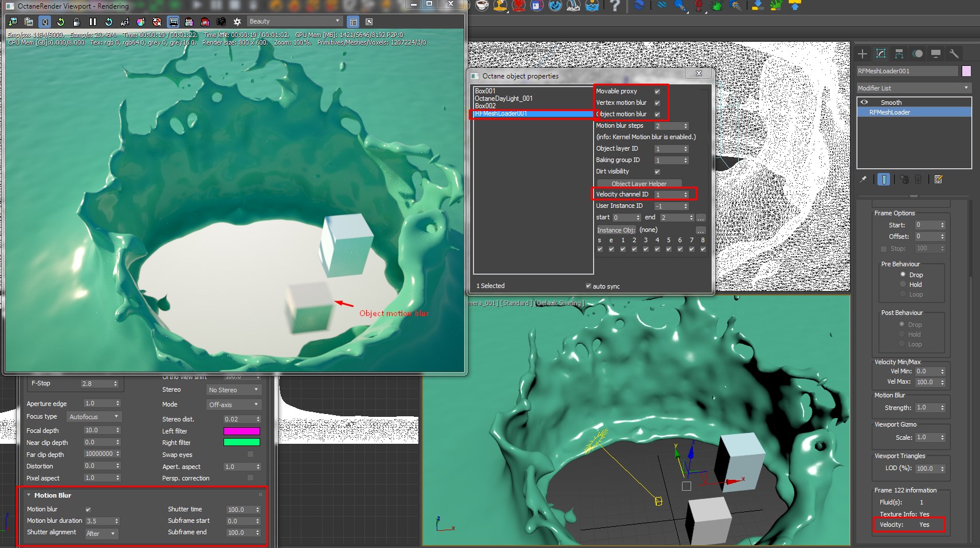
Task: Click the question mark help icon
Action: [615, 6]
